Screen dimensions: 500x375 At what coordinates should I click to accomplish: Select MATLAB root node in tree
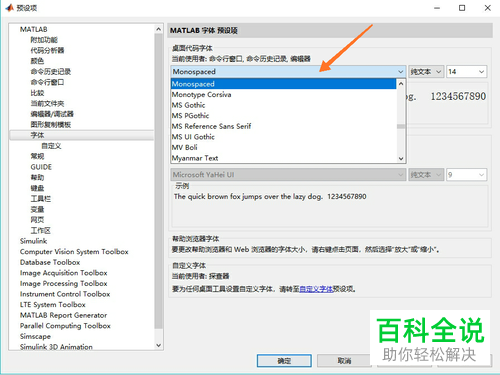click(34, 29)
